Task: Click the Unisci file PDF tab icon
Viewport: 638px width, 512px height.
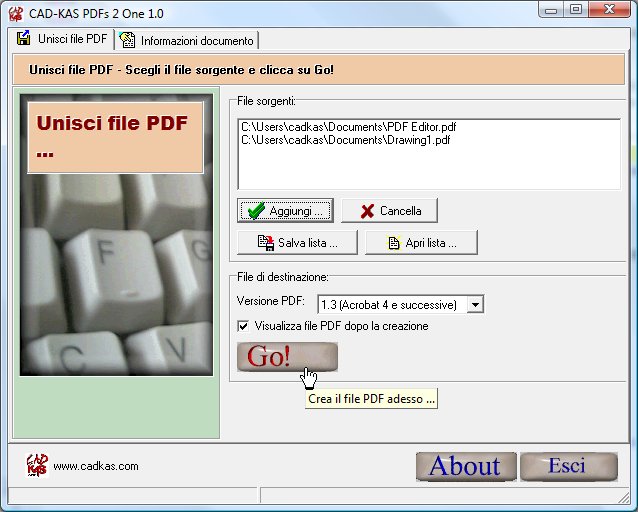Action: pos(24,40)
